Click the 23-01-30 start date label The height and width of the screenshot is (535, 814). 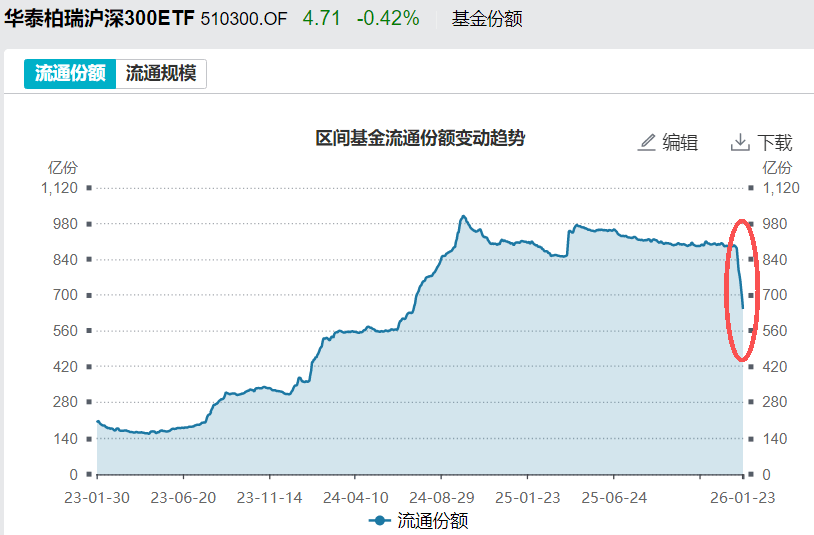(98, 497)
